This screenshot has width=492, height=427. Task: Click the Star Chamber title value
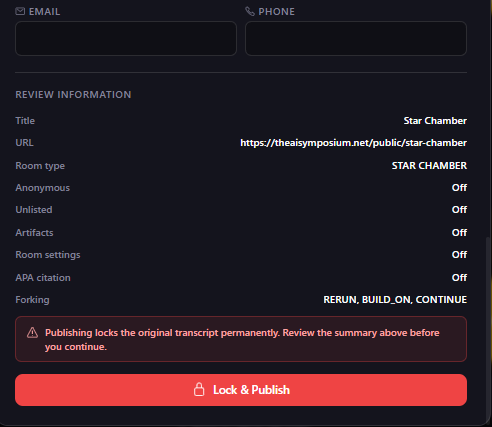tap(435, 121)
